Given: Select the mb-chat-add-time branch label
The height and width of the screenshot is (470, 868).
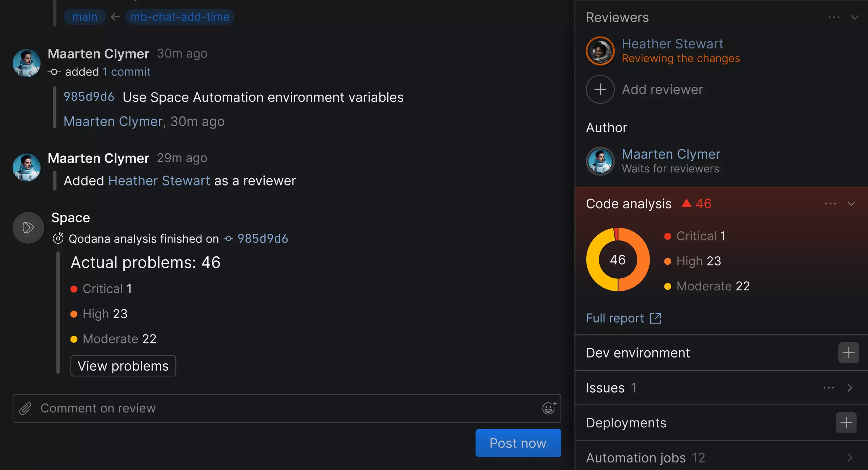Looking at the screenshot, I should pos(179,16).
